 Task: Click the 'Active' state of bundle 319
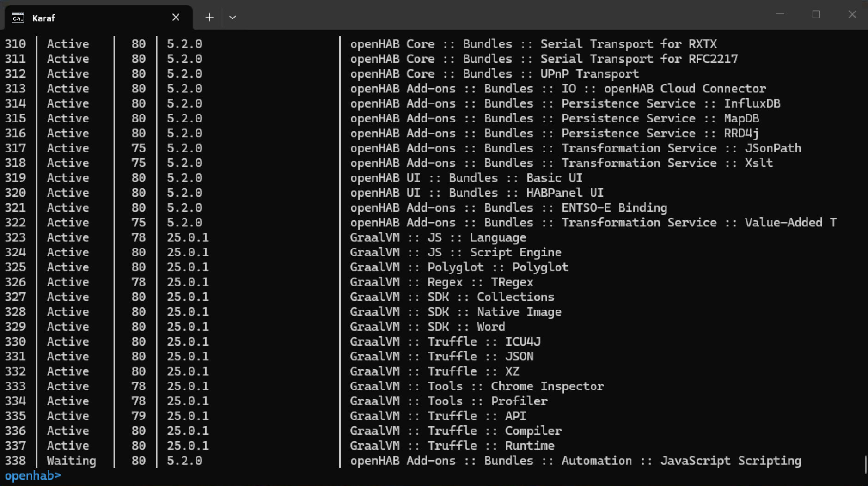68,178
